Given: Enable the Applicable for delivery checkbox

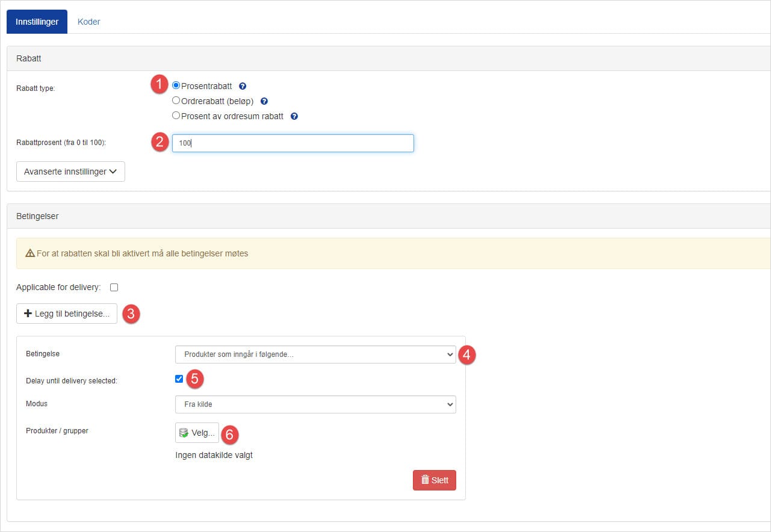Looking at the screenshot, I should [114, 288].
